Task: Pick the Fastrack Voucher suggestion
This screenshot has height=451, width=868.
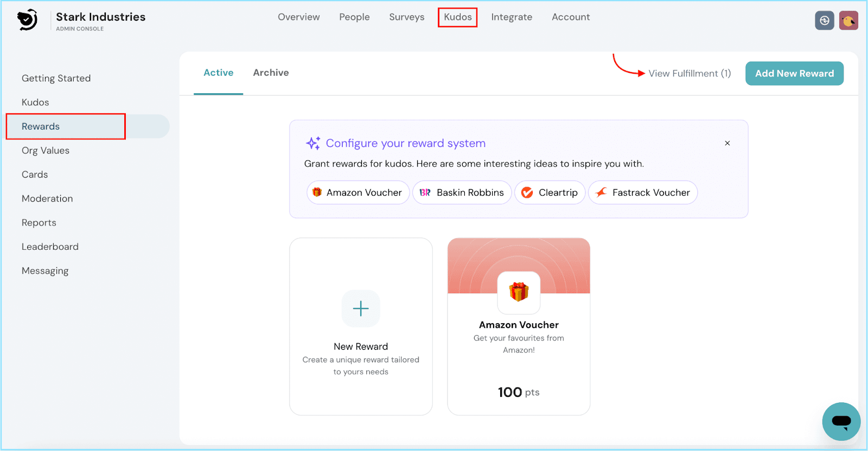Action: [643, 192]
